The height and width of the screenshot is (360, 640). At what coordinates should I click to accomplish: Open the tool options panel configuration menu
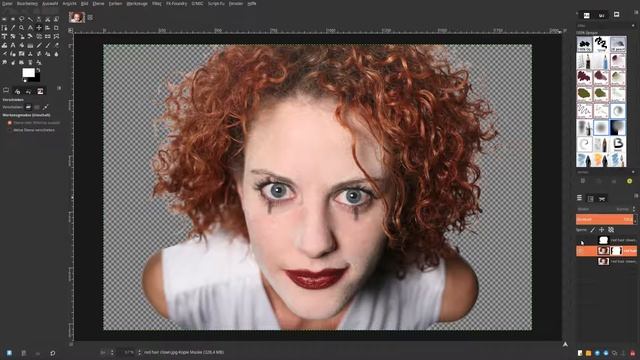point(59,88)
